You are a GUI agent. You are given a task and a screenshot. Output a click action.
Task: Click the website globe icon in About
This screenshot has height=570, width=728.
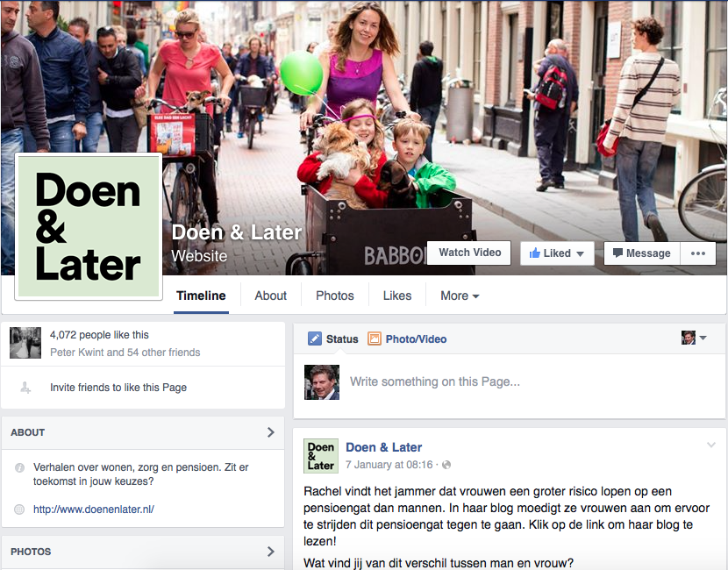point(19,509)
